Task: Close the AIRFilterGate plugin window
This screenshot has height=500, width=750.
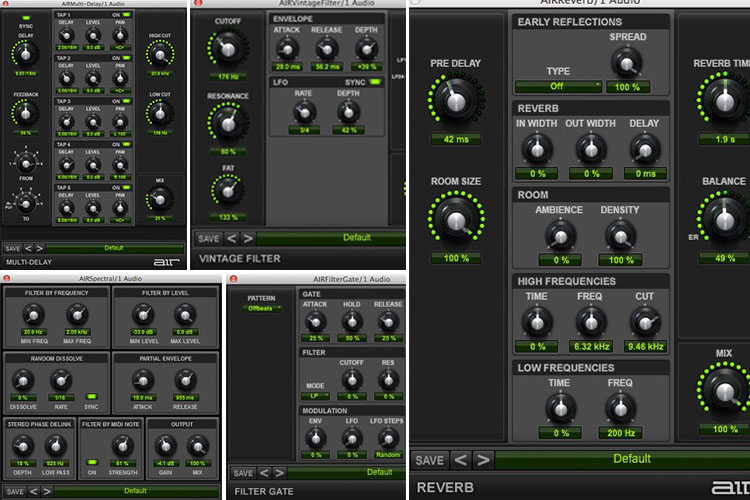Action: tap(234, 279)
